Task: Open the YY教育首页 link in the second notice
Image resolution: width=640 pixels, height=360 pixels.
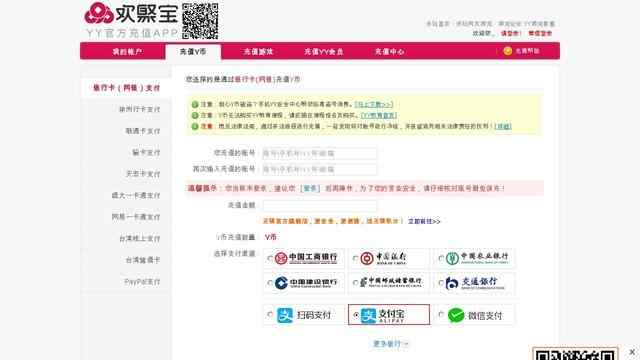Action: (x=379, y=116)
